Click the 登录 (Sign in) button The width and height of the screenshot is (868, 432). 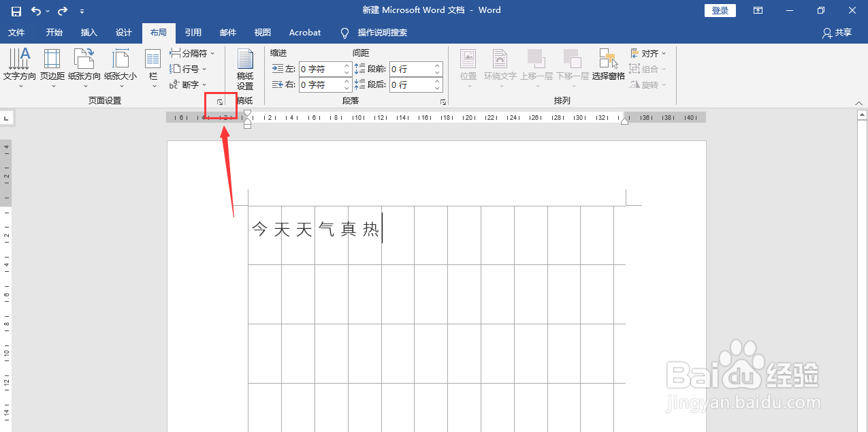click(x=720, y=10)
